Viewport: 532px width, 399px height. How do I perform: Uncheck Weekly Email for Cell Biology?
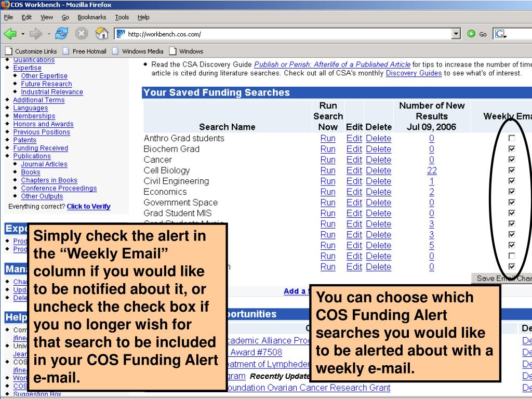pyautogui.click(x=512, y=170)
